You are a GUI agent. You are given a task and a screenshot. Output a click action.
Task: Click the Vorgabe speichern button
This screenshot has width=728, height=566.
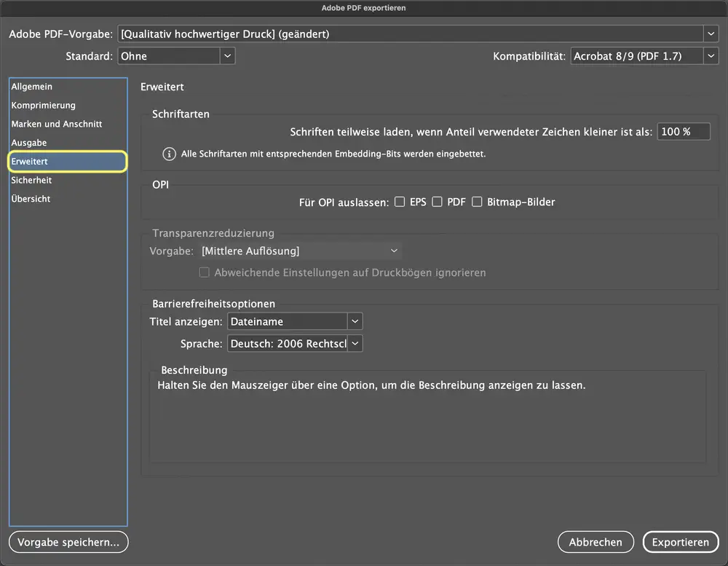coord(68,542)
